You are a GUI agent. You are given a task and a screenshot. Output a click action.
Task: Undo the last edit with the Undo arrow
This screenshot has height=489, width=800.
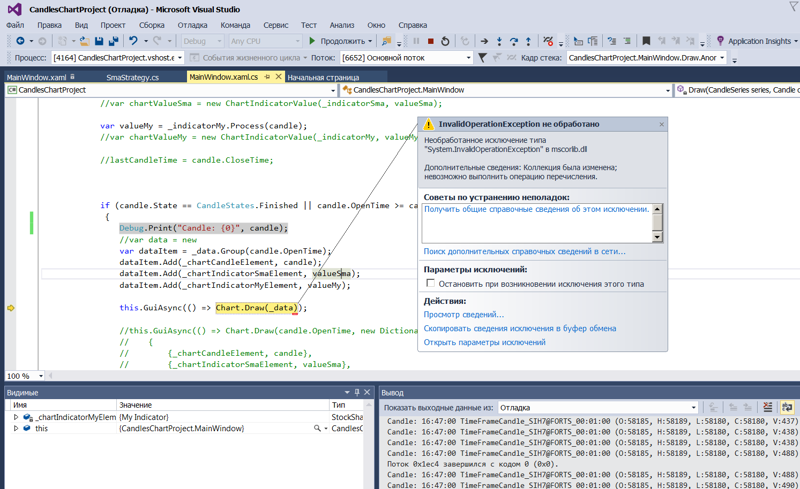click(133, 41)
